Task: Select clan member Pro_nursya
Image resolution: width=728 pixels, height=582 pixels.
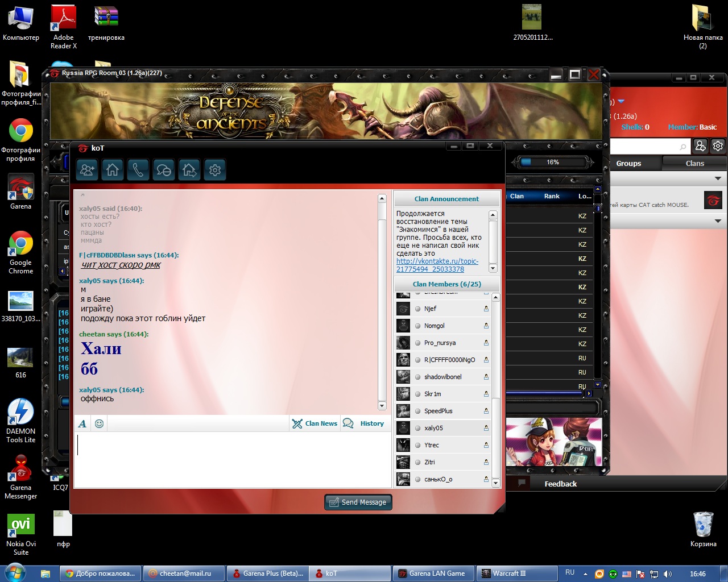Action: (443, 343)
